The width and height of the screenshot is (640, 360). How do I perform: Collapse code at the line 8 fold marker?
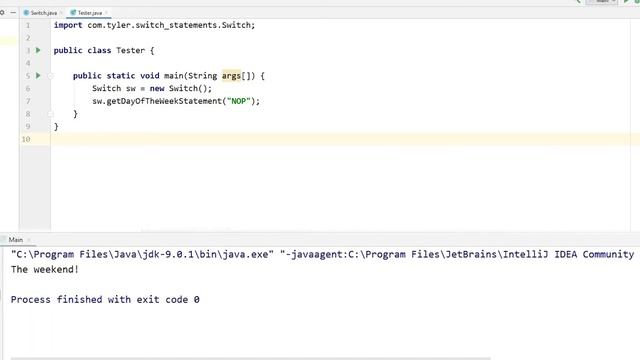pyautogui.click(x=51, y=114)
